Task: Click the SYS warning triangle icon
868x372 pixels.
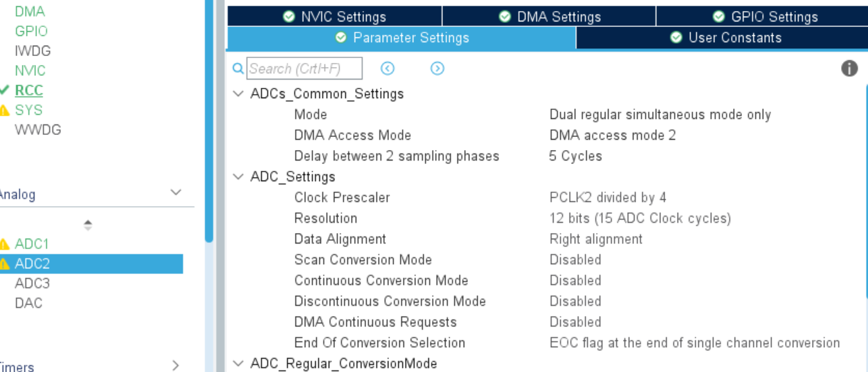Action: [4, 111]
